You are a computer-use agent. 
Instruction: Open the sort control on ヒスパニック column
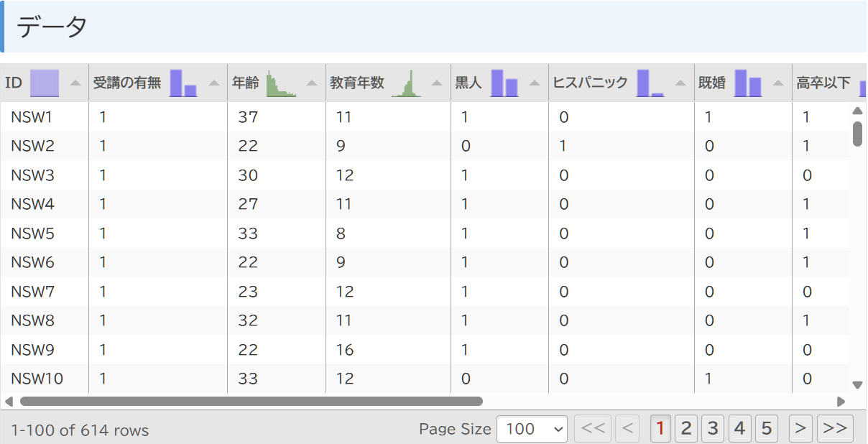(680, 81)
